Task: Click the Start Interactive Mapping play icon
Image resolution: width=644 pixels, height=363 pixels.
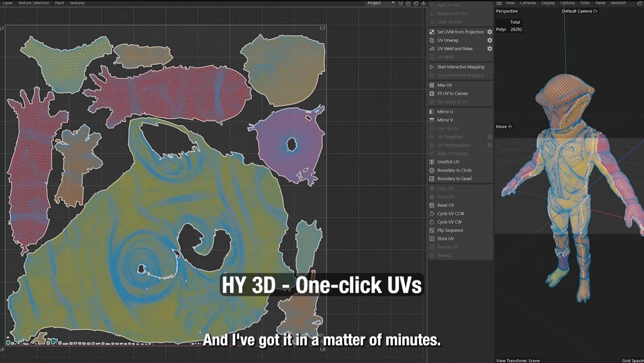Action: (432, 67)
